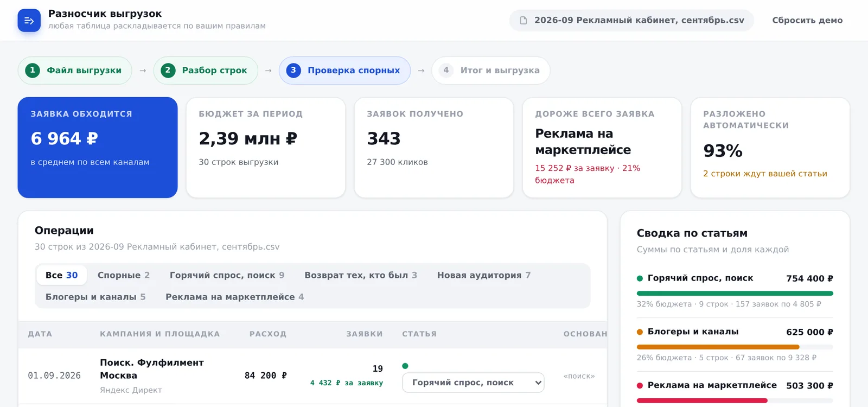The width and height of the screenshot is (868, 407).
Task: Click the «Заявок получено» 343 card
Action: tap(434, 148)
